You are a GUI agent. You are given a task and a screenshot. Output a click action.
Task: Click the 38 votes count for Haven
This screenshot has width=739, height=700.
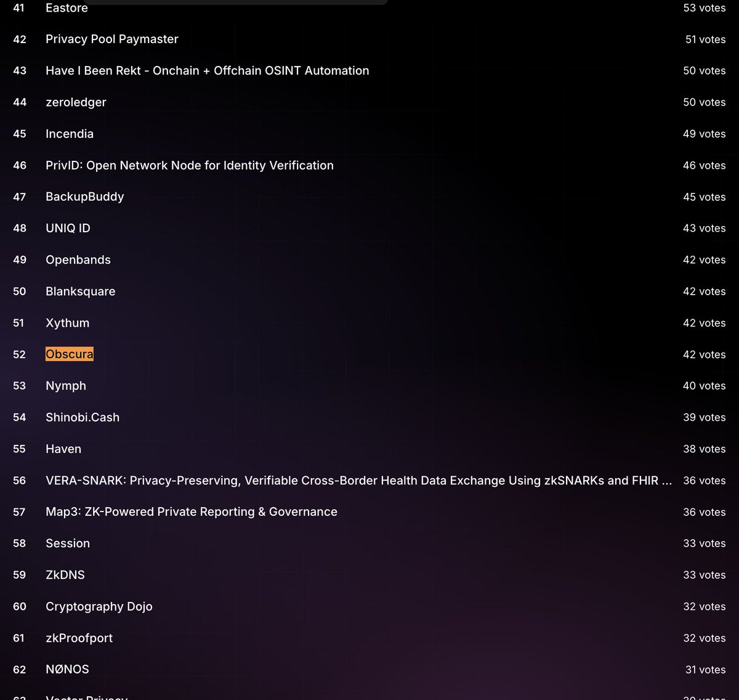(705, 449)
